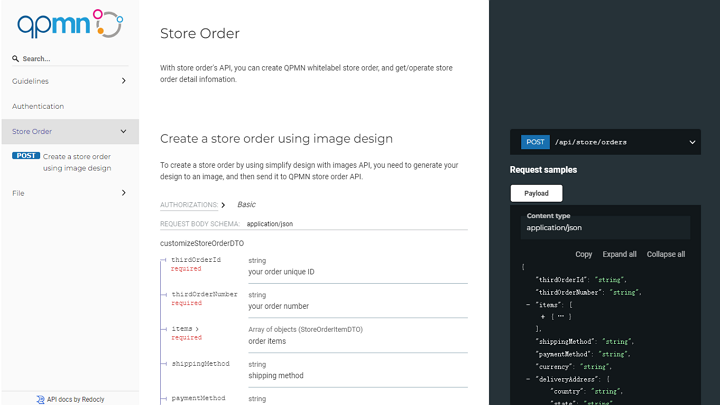Click Create a store order heading

coord(276,139)
